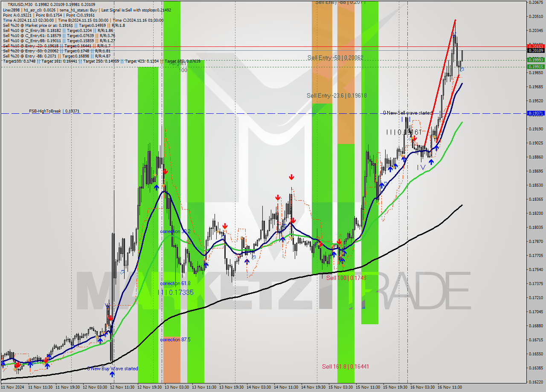546x392 pixels.
Task: Select the 13 Nov 03:30 time axis label
Action: pos(177,387)
